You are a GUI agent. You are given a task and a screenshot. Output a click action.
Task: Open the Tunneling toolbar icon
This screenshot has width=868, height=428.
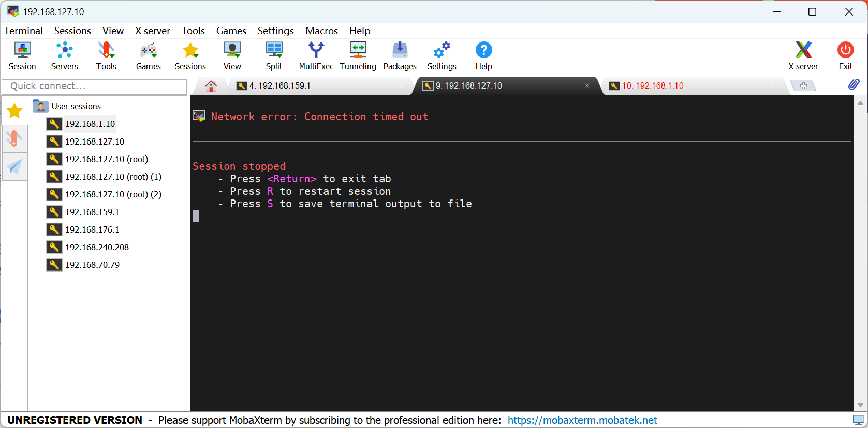[x=358, y=56]
